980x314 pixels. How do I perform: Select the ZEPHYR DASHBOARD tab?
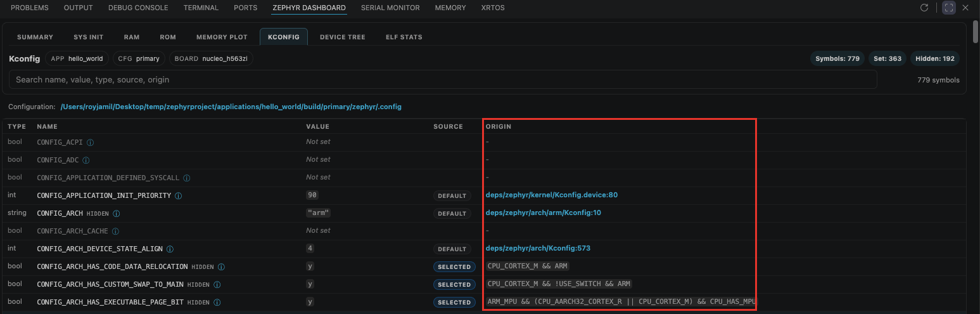(309, 8)
